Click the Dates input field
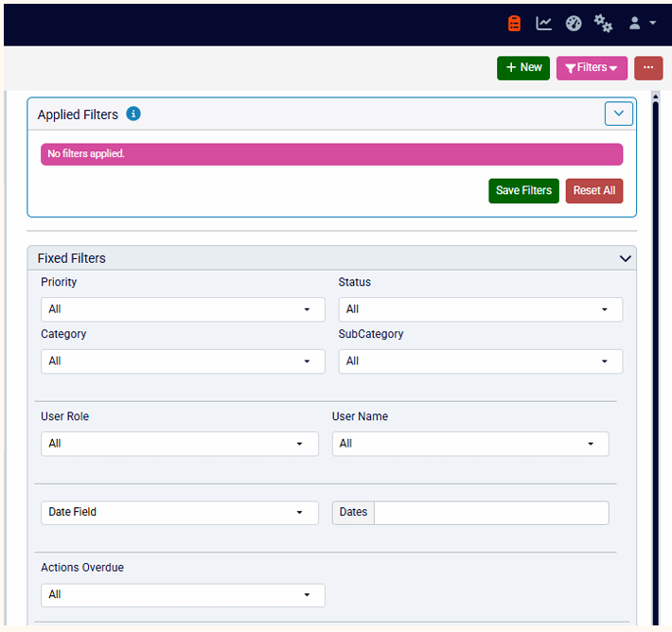Screen dimensions: 672x632 491,513
